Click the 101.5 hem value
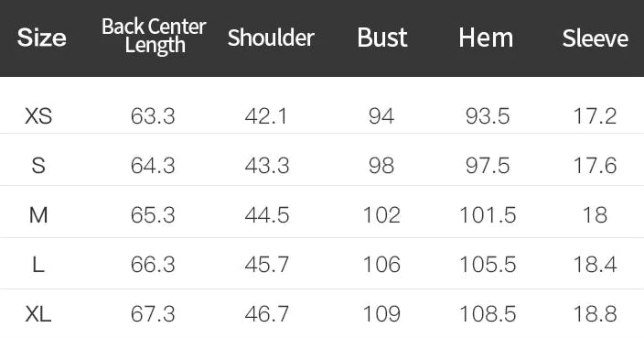This screenshot has height=338, width=644. 488,215
